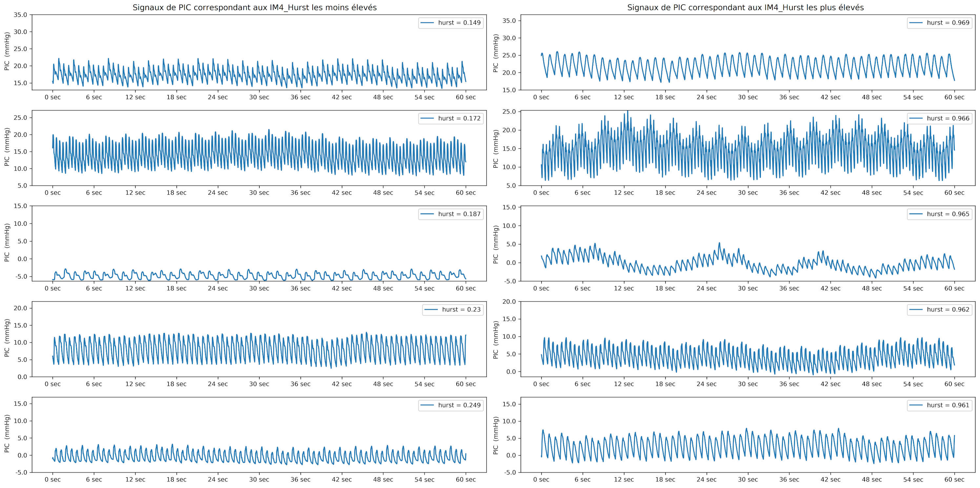Click the '30 sec' tick label under top-left plot
Screen dimensions: 980x488
[259, 97]
